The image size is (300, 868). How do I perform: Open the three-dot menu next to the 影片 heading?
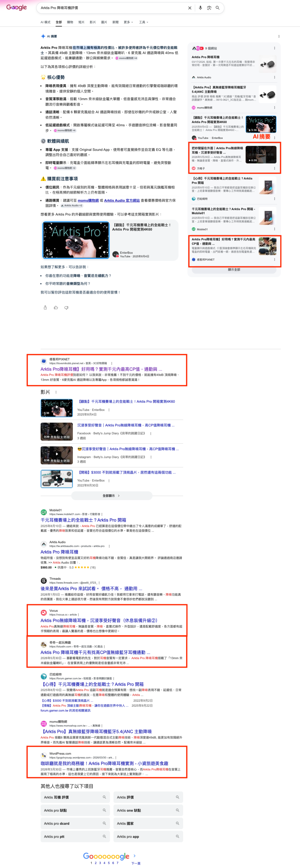coord(56,392)
